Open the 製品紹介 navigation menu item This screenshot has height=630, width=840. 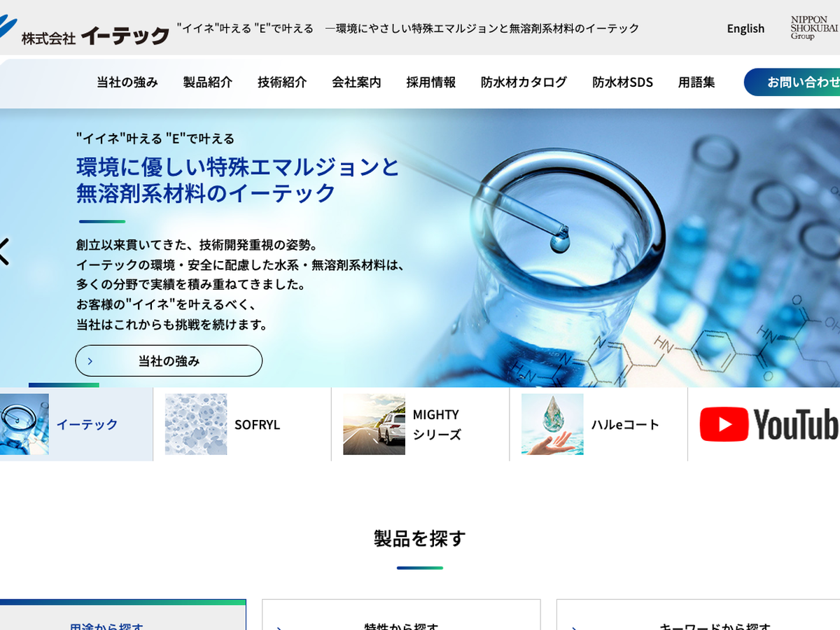tap(208, 82)
